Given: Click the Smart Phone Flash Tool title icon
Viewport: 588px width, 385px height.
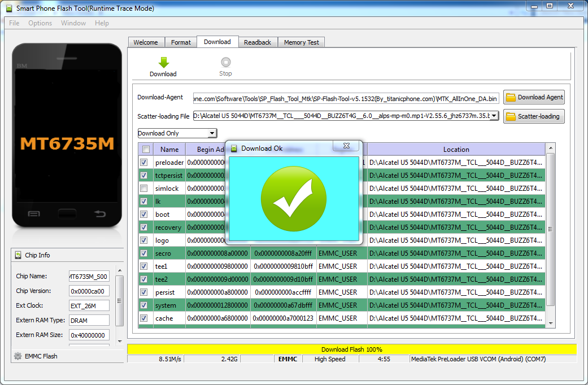Looking at the screenshot, I should pyautogui.click(x=9, y=8).
